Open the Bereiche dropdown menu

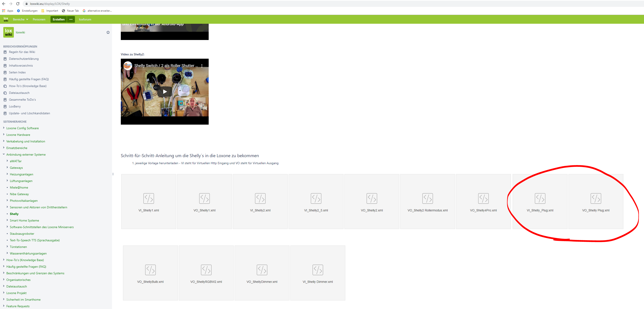(20, 19)
